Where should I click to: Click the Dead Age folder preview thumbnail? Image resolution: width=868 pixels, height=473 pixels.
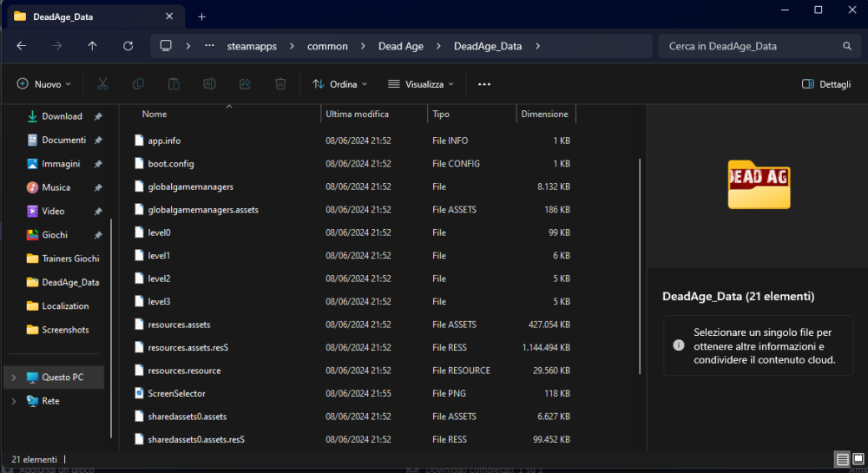(x=759, y=184)
